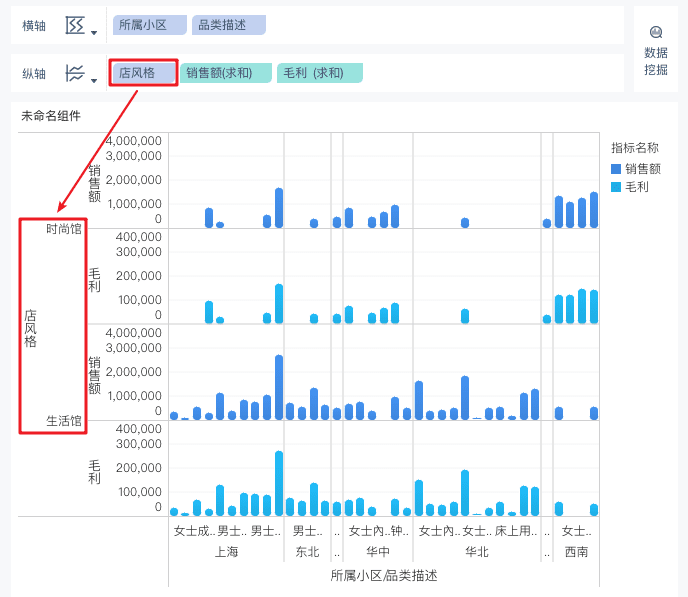688x597 pixels.
Task: Click the 数据挖掘 label text
Action: pyautogui.click(x=656, y=61)
